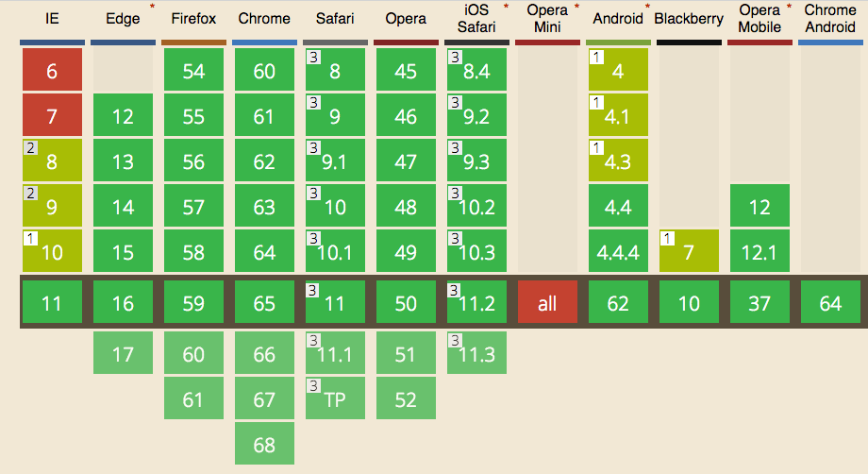Image resolution: width=868 pixels, height=474 pixels.
Task: Click the Firefox 59 current version cell
Action: point(193,303)
